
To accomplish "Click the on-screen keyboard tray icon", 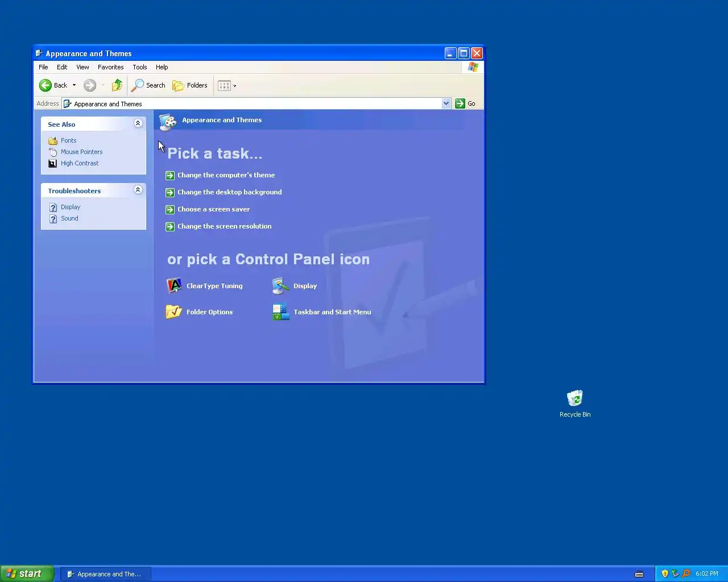I will coord(639,574).
